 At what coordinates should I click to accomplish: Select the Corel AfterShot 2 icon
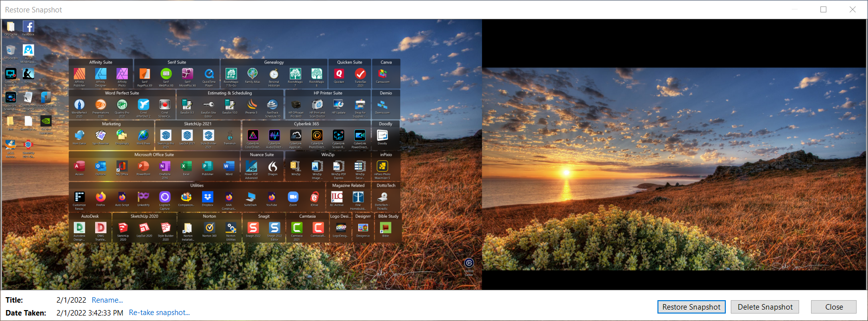coord(143,108)
